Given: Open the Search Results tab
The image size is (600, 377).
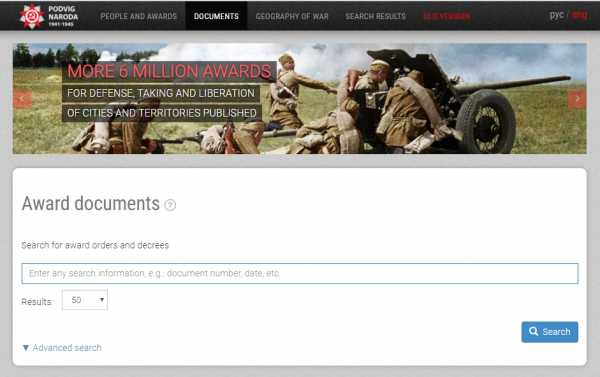Looking at the screenshot, I should tap(375, 16).
